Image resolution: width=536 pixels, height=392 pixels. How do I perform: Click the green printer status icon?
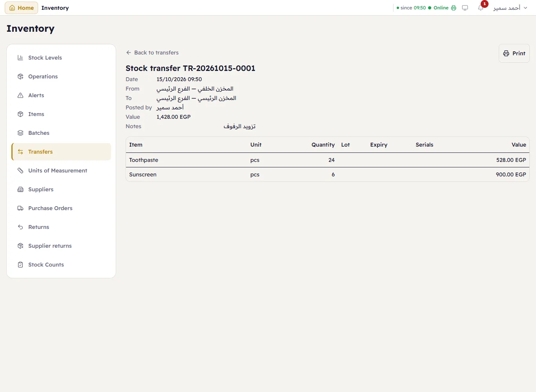454,8
